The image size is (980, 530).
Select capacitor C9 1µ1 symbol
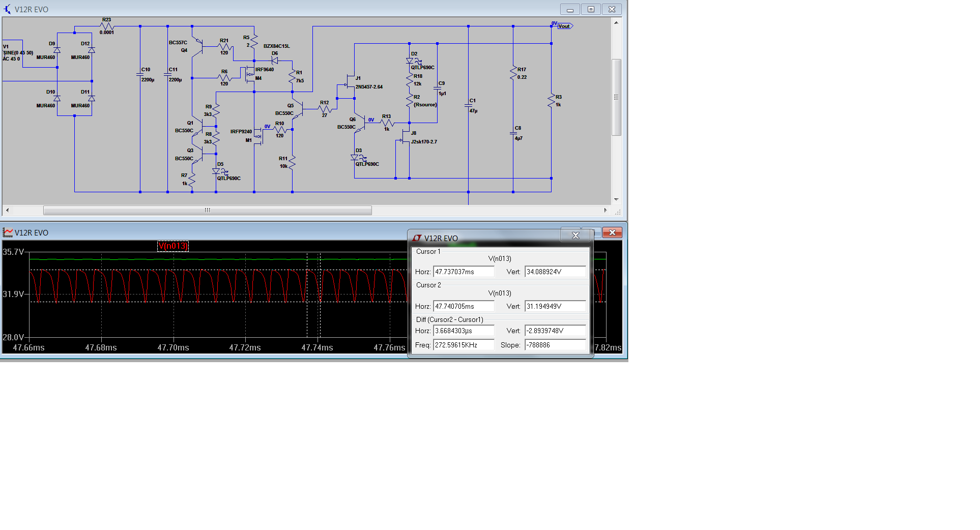tap(437, 88)
